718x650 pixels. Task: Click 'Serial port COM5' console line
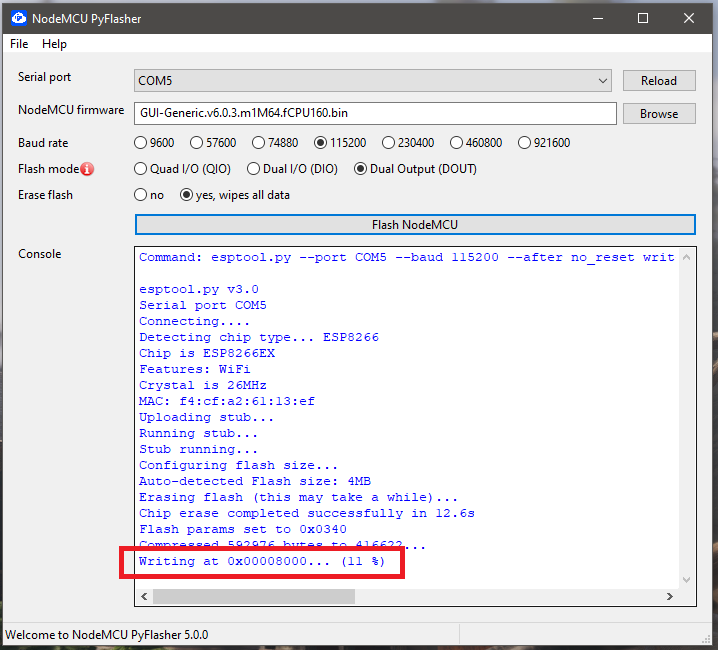tap(203, 306)
